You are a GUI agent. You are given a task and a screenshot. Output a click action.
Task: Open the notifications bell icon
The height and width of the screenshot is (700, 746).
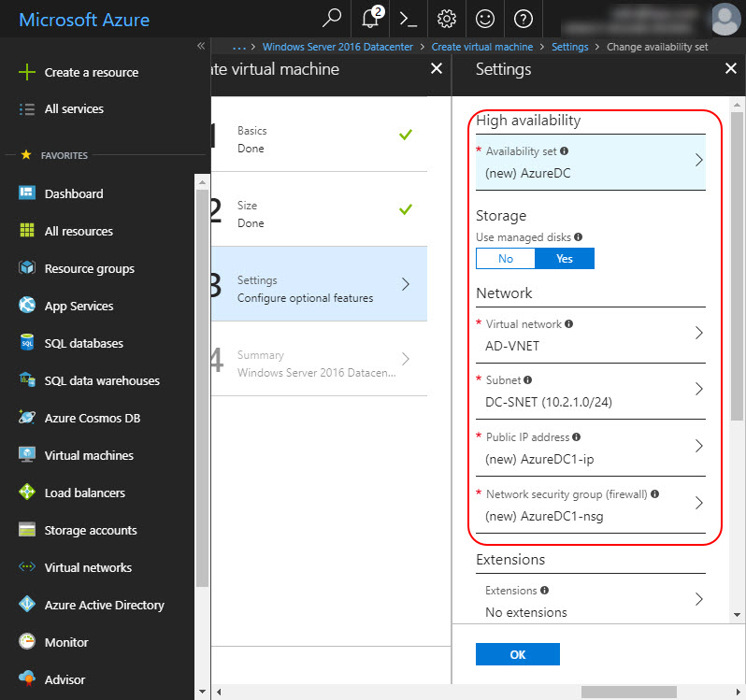pyautogui.click(x=370, y=19)
